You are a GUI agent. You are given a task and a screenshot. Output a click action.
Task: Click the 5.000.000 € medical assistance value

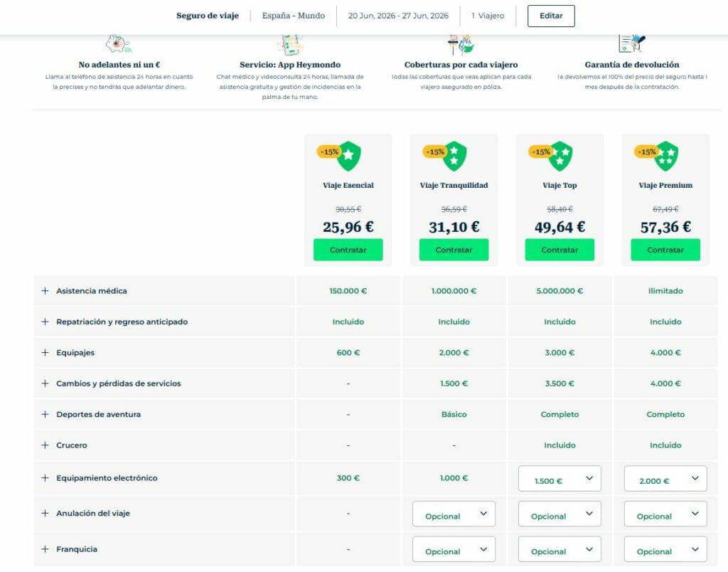pyautogui.click(x=560, y=291)
